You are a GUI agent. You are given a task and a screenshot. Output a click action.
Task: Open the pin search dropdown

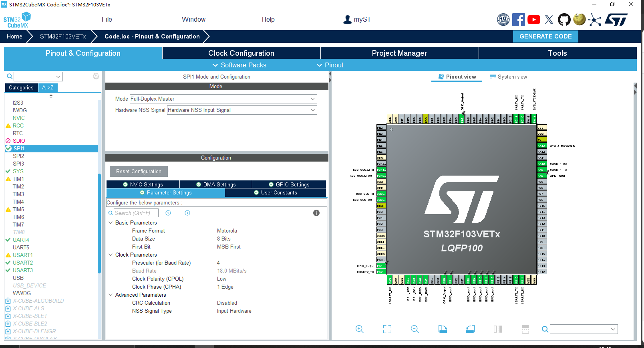pos(584,329)
